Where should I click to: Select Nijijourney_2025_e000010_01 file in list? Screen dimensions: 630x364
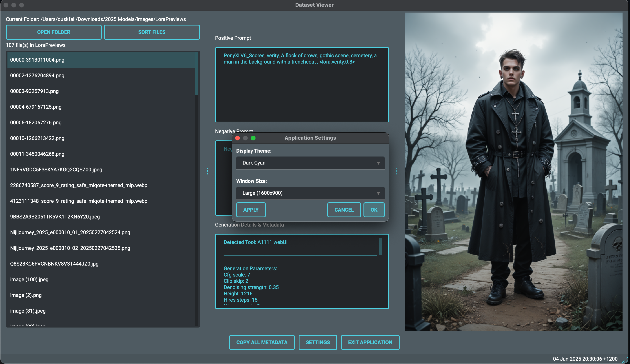[x=70, y=232]
